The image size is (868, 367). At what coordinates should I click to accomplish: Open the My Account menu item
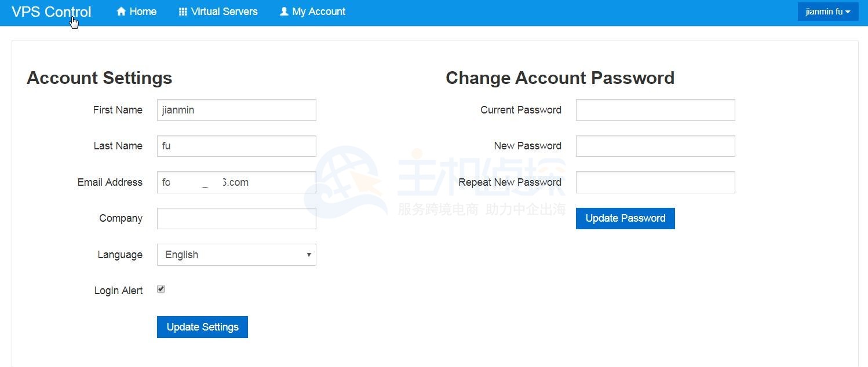(x=319, y=12)
